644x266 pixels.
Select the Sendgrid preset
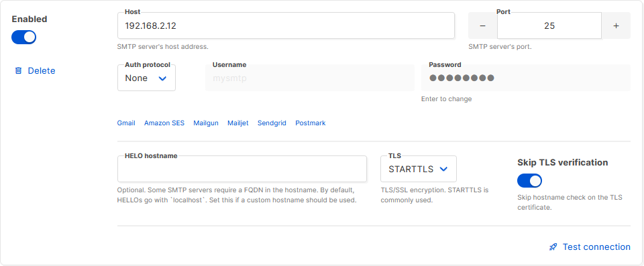(272, 123)
